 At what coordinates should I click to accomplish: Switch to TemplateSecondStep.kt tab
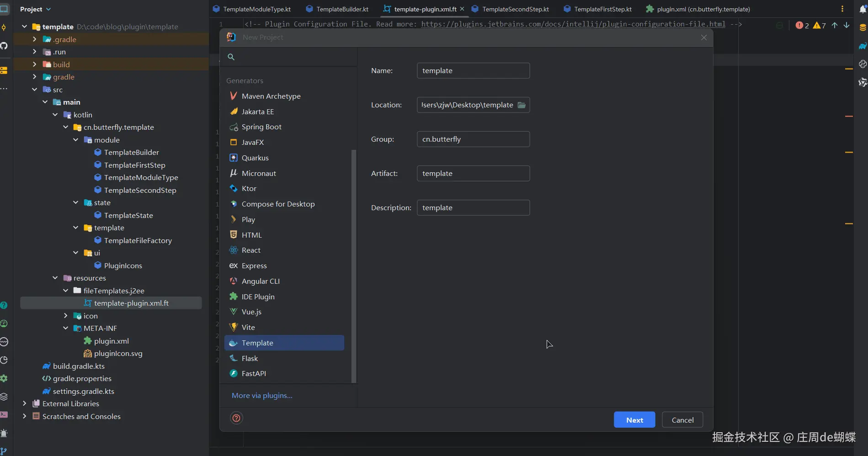511,9
